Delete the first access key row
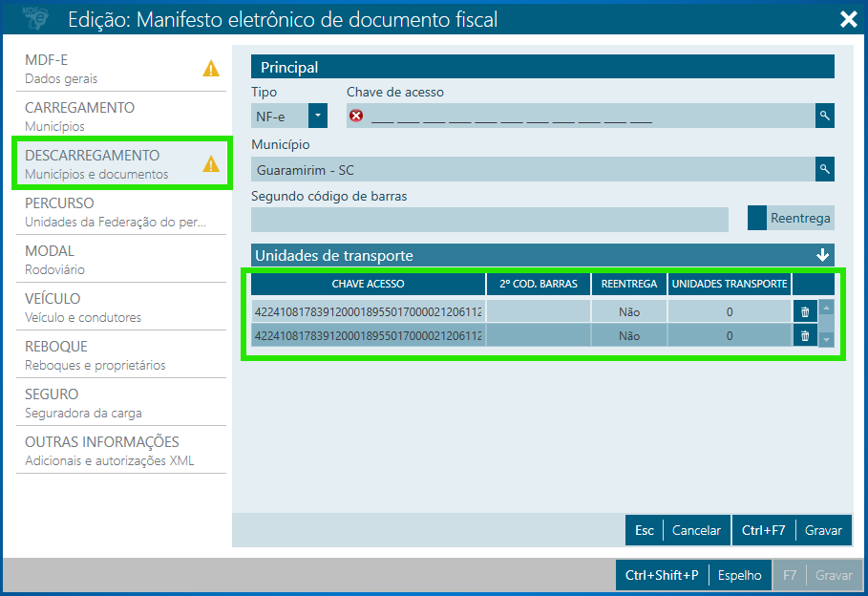 (x=804, y=311)
